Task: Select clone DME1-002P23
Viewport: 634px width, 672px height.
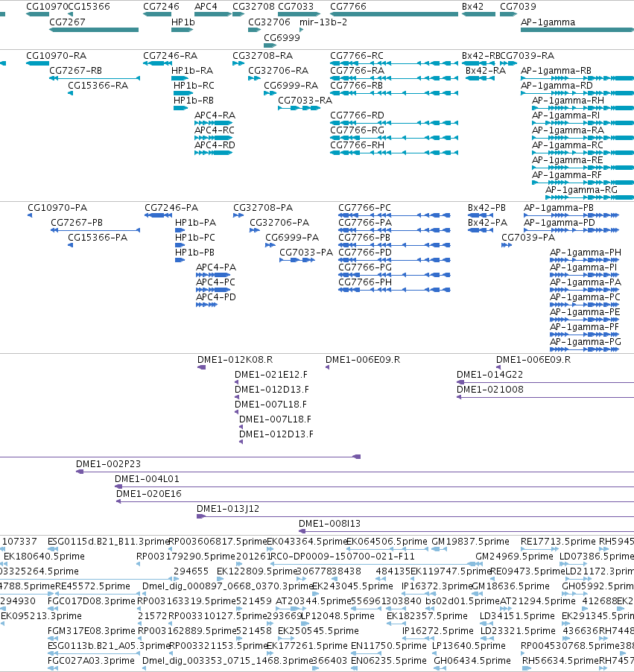Action: click(x=108, y=464)
